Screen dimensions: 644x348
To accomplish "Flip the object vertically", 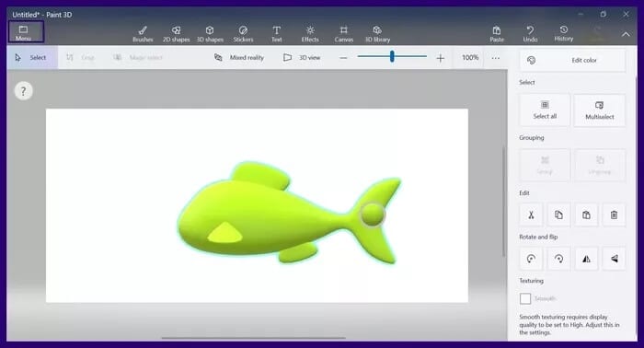I will tap(614, 259).
